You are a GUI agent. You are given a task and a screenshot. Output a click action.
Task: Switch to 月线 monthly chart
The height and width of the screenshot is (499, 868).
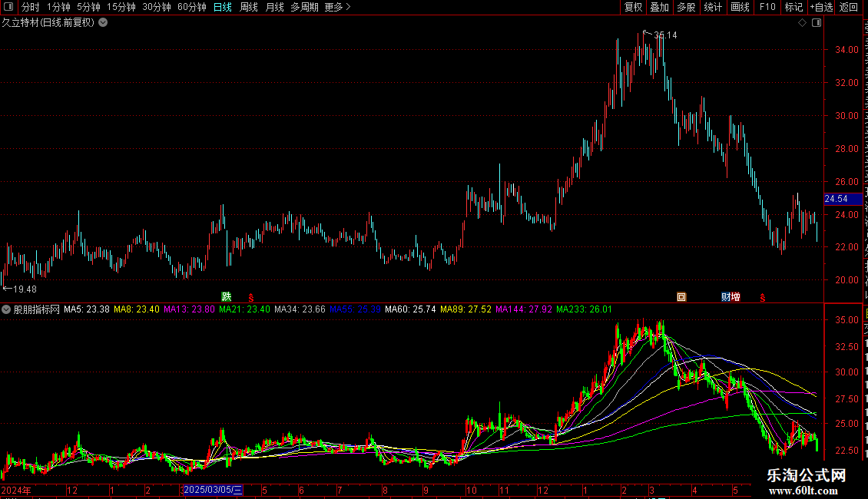point(274,7)
